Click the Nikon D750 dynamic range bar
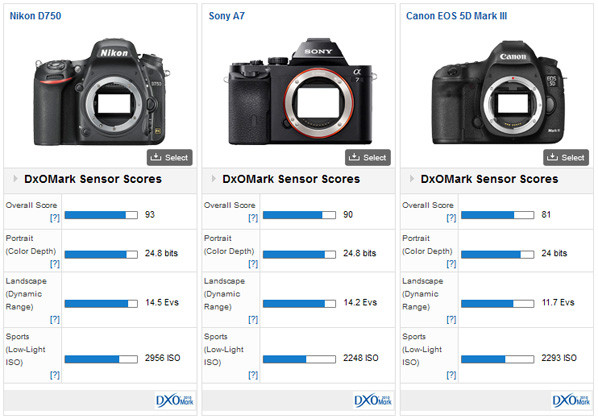 pyautogui.click(x=101, y=303)
